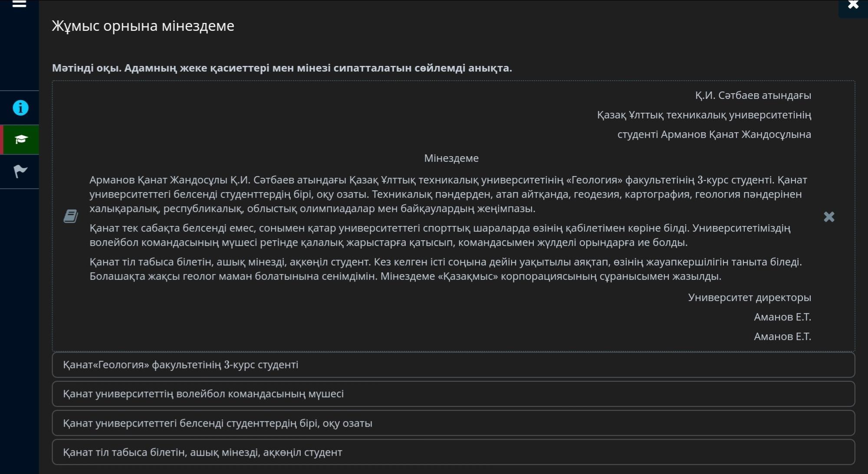Select the graduation cap lesson icon
Screen dimensions: 868x474
[20, 139]
